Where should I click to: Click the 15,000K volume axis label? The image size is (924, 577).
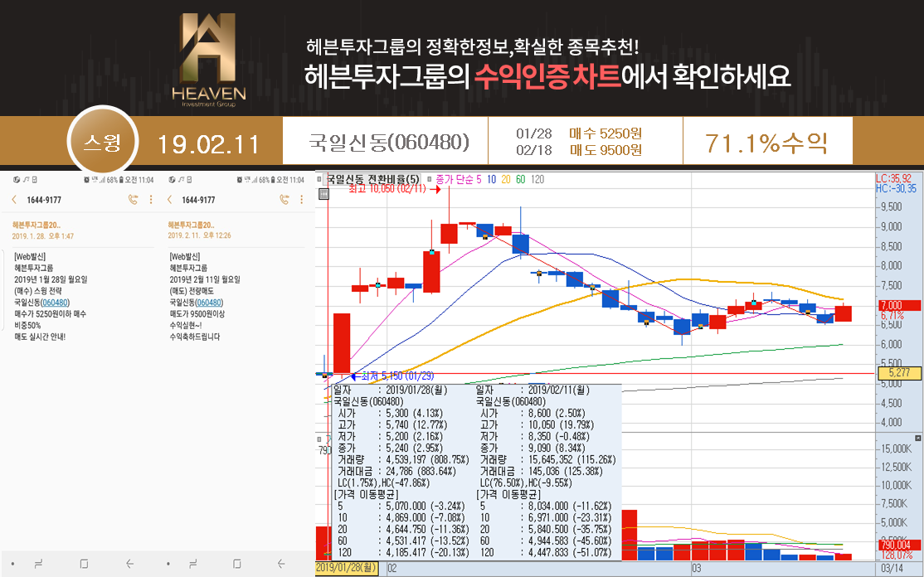pyautogui.click(x=897, y=449)
